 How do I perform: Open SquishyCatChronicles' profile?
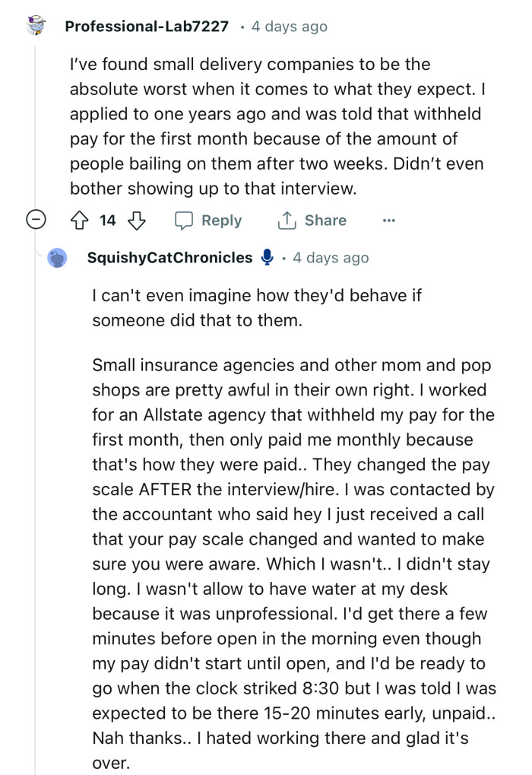click(x=171, y=257)
